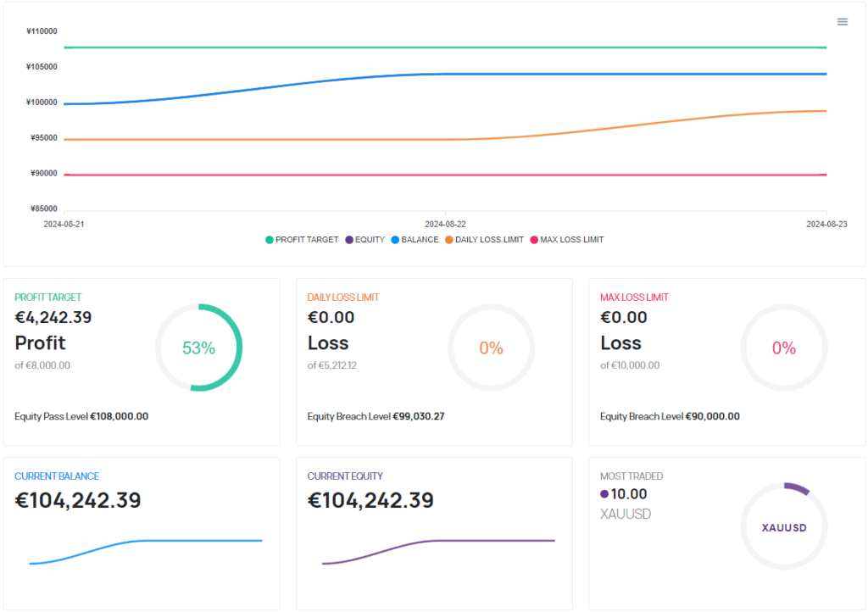This screenshot has width=868, height=612.
Task: Click the pink 0% max loss ring
Action: click(x=784, y=348)
